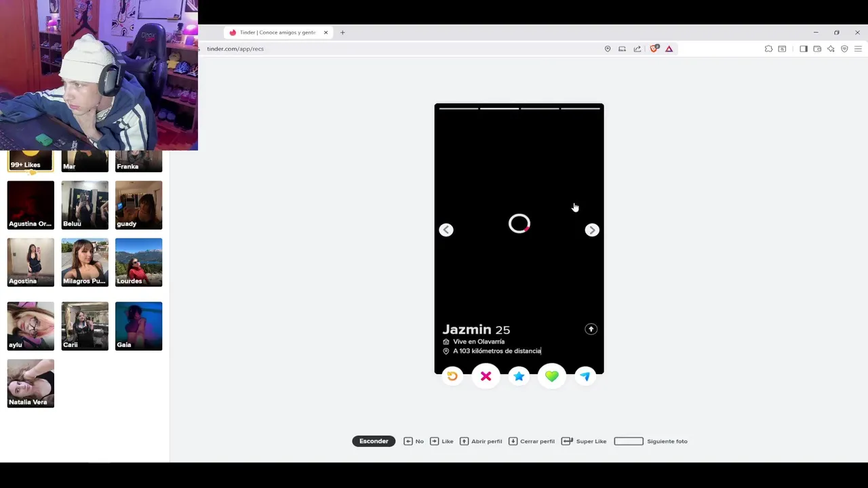
Task: Toggle the browser sidebar panel icon
Action: (804, 49)
